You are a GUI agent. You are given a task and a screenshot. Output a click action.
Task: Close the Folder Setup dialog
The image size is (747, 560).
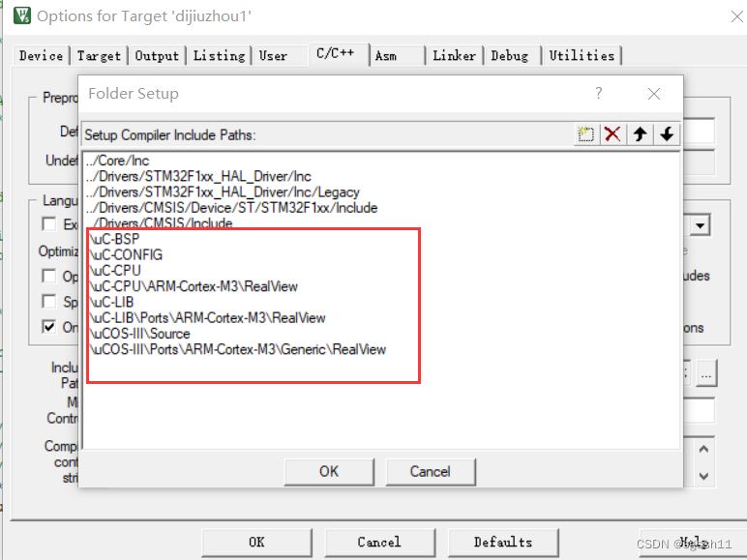point(654,94)
